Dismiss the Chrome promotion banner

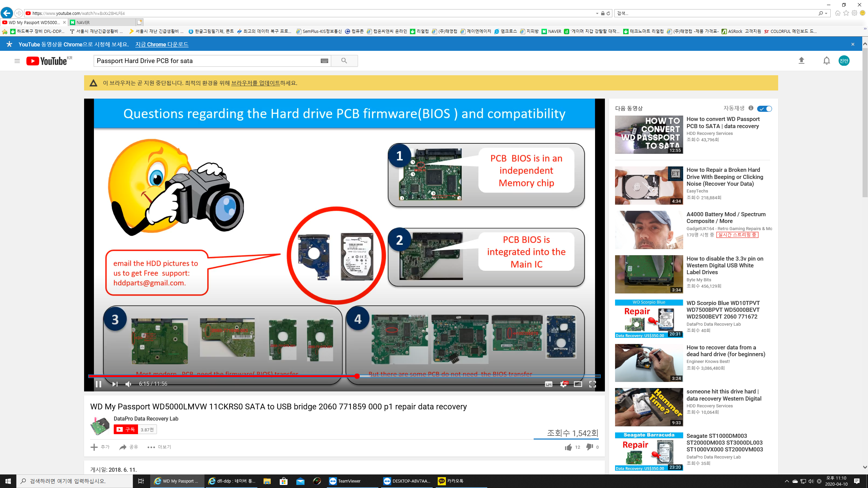pyautogui.click(x=853, y=44)
